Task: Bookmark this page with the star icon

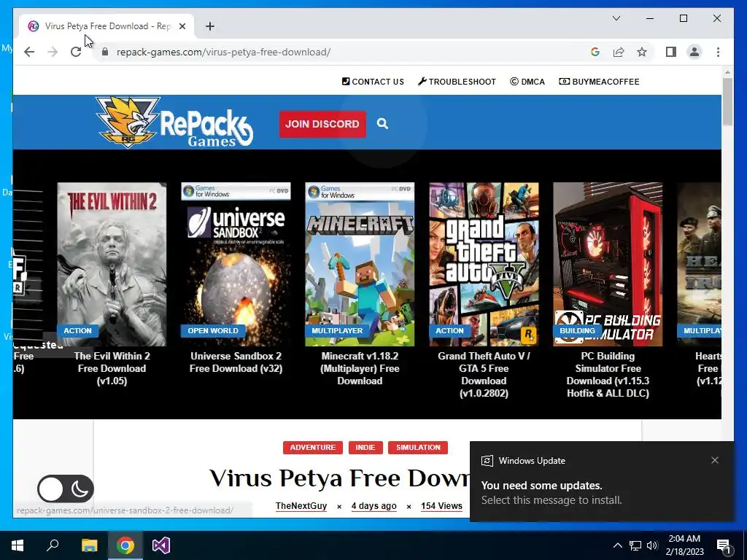Action: 642,52
